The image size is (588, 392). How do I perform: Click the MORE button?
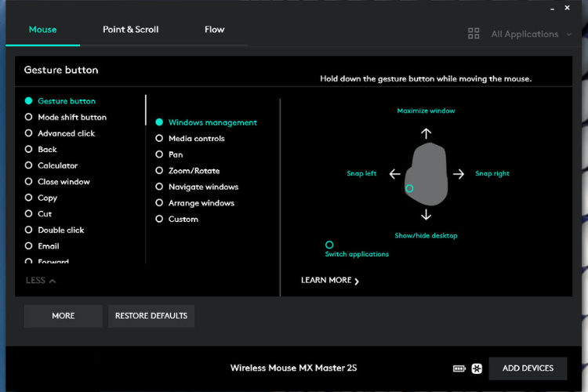click(64, 316)
